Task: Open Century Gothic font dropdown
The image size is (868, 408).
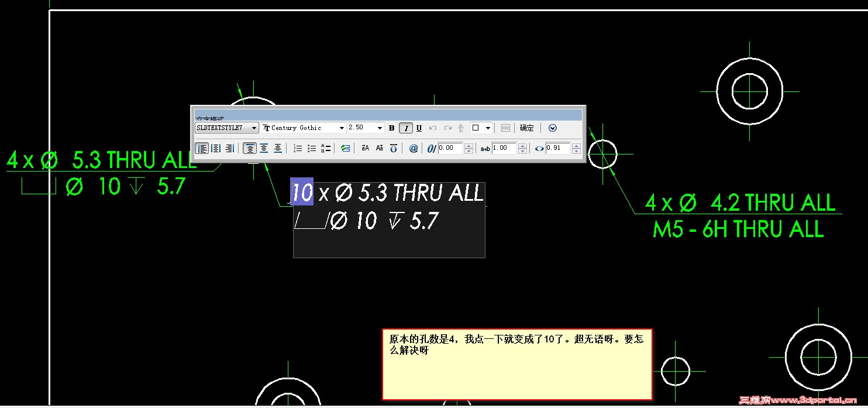Action: tap(304, 128)
